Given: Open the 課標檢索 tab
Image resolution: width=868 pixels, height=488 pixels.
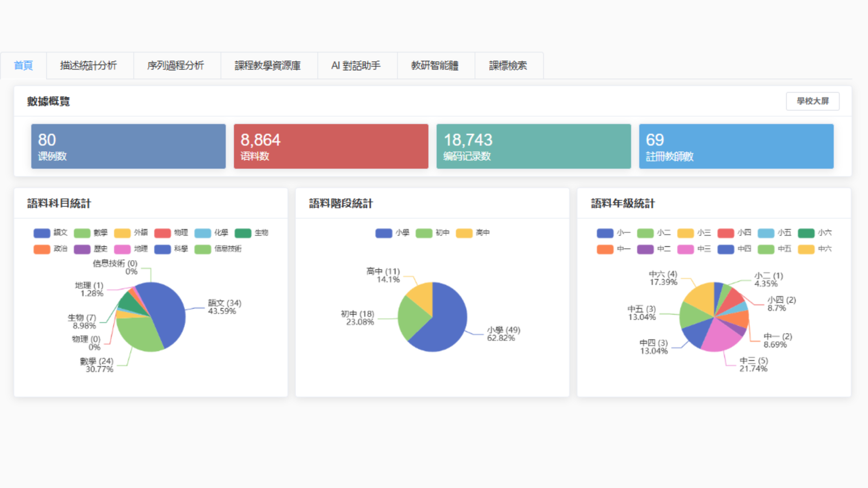Looking at the screenshot, I should (508, 65).
